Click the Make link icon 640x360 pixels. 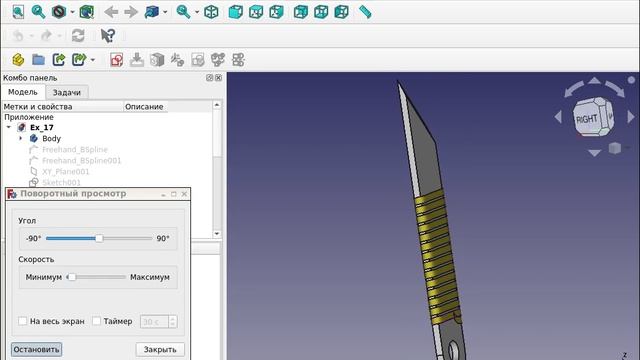click(59, 60)
